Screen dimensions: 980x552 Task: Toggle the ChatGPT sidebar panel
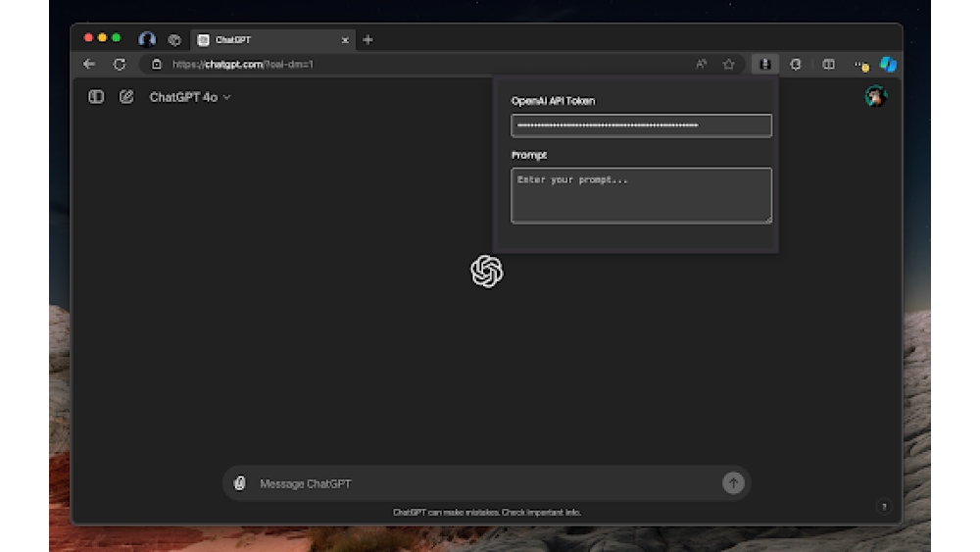coord(96,97)
